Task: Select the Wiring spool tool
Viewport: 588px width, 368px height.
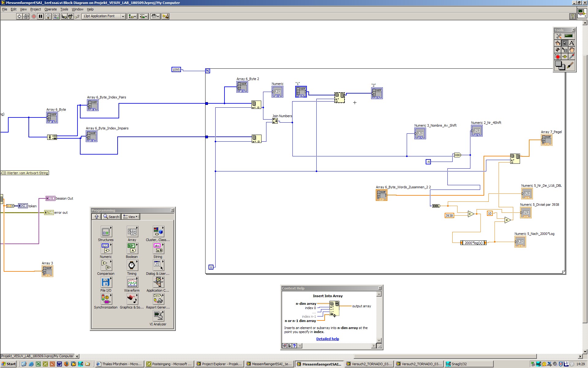Action: 558,50
